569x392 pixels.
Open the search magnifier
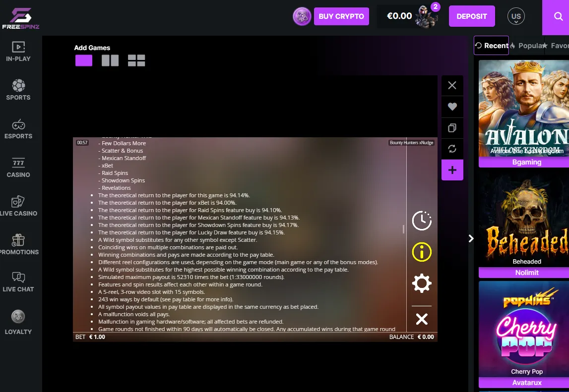[558, 16]
